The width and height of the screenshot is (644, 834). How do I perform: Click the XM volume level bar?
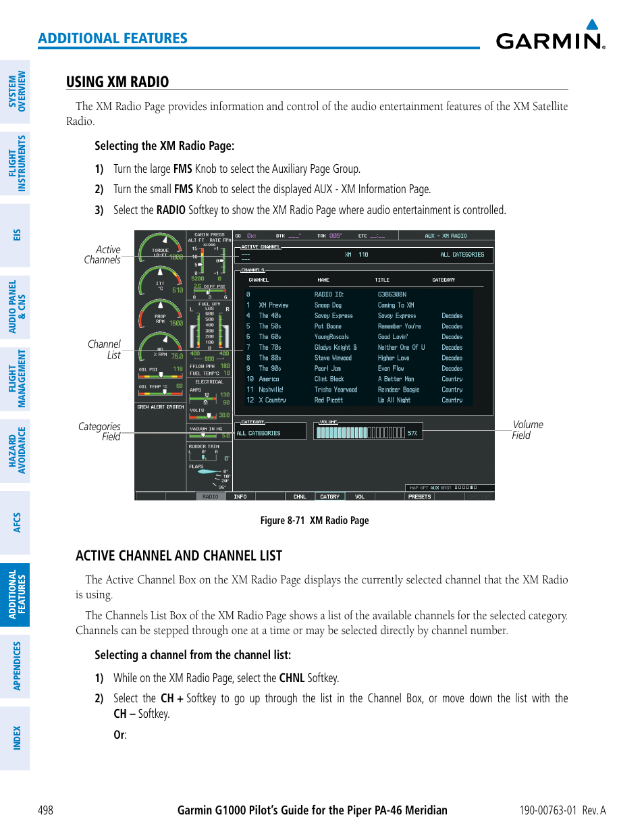coord(360,433)
